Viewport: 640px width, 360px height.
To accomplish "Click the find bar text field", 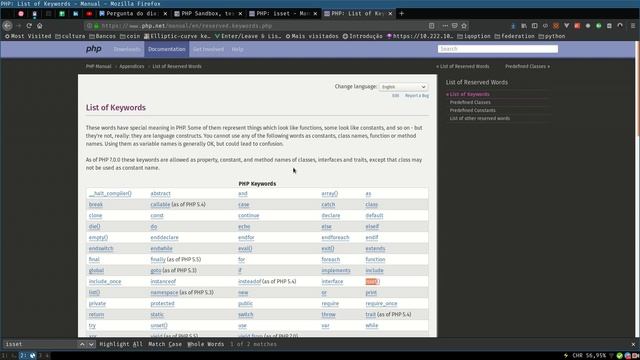I will pos(40,344).
